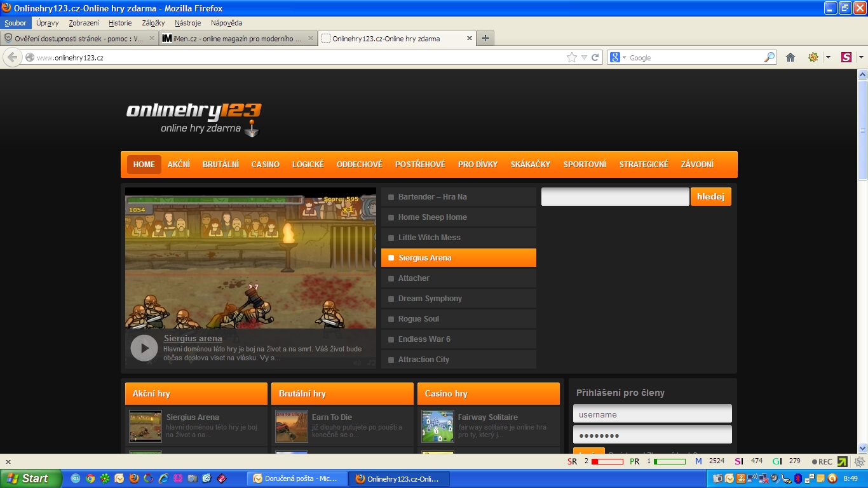Click the onlinehry123 site logo

[x=194, y=118]
